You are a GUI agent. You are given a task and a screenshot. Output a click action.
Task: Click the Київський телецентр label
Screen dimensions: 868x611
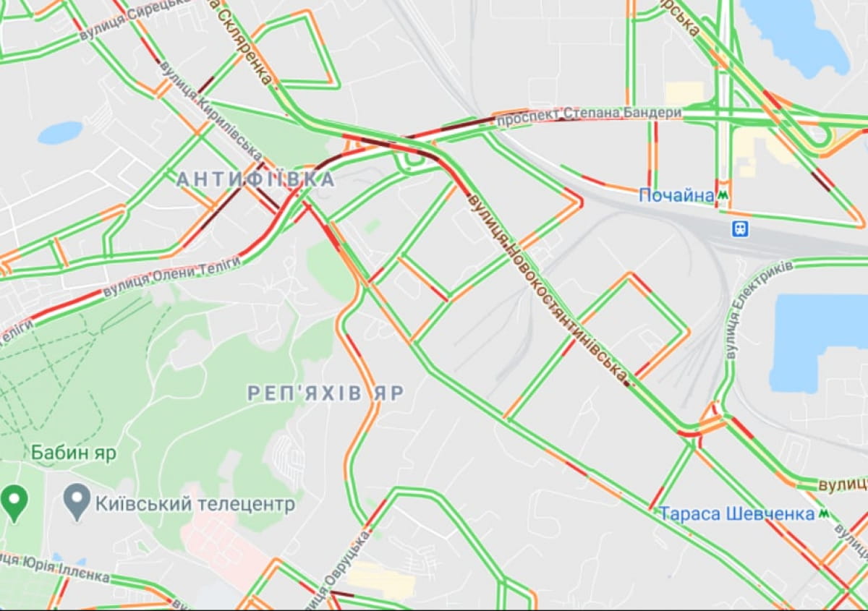pyautogui.click(x=195, y=503)
